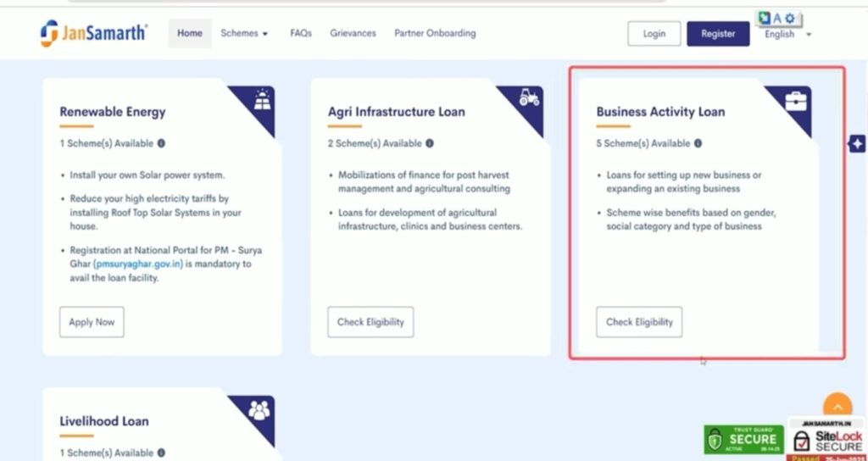Image resolution: width=868 pixels, height=461 pixels.
Task: Go to Grievances section
Action: tap(353, 33)
